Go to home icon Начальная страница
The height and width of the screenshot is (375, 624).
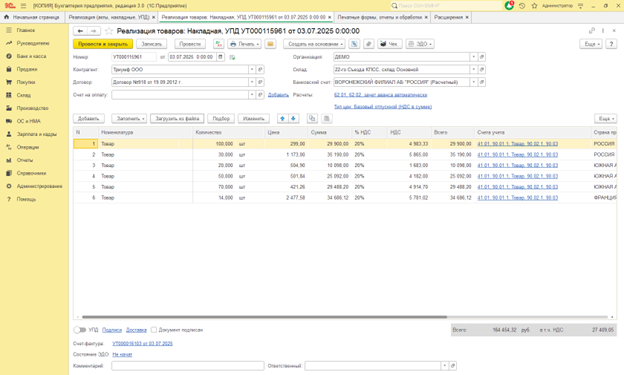pos(6,17)
